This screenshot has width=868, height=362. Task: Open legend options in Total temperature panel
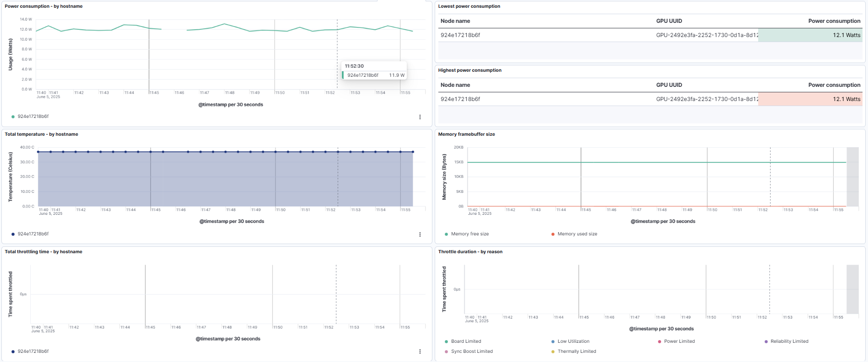tap(420, 234)
